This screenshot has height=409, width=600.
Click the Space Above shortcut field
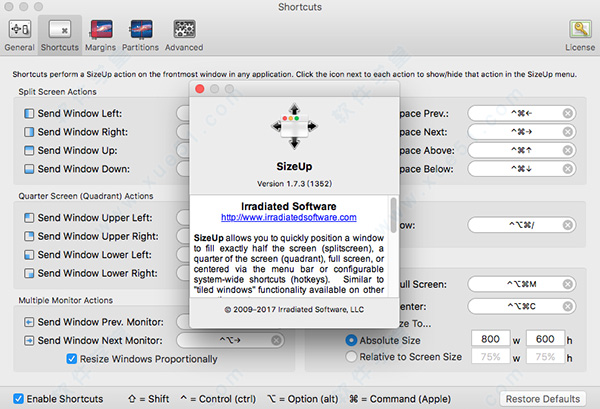coord(522,150)
